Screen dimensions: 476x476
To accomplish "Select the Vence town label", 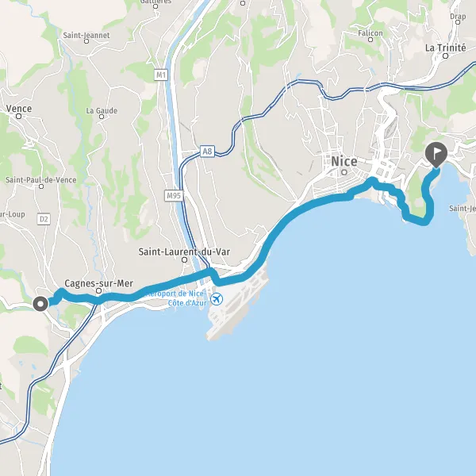I will 19,109.
